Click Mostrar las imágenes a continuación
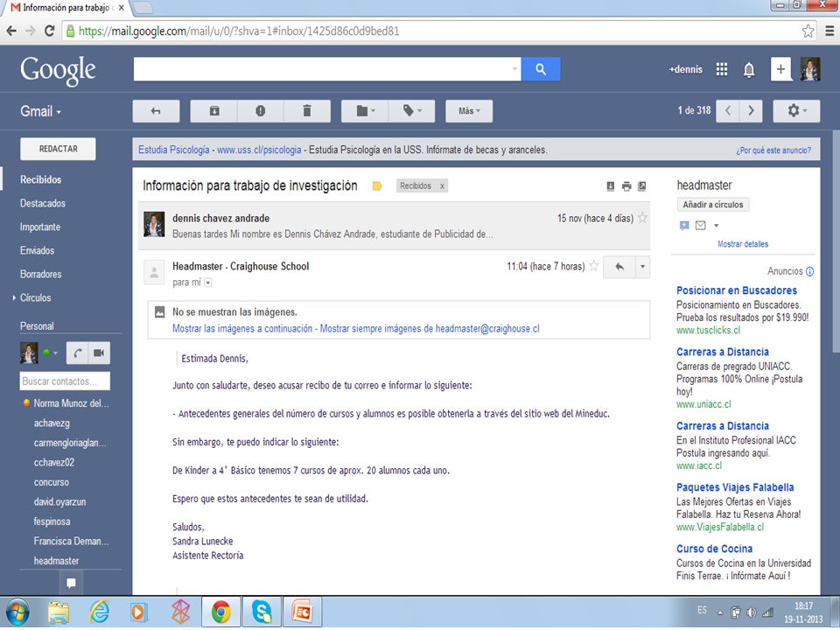This screenshot has width=840, height=630. [242, 328]
